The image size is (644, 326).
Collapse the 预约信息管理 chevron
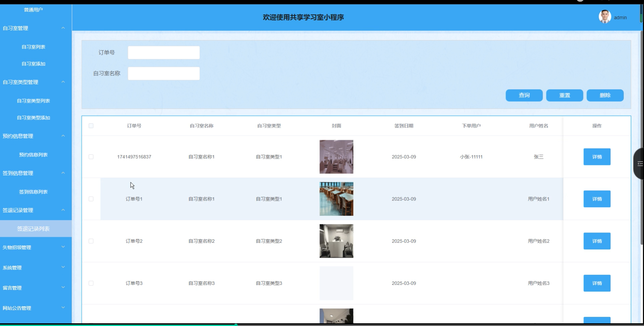click(63, 136)
